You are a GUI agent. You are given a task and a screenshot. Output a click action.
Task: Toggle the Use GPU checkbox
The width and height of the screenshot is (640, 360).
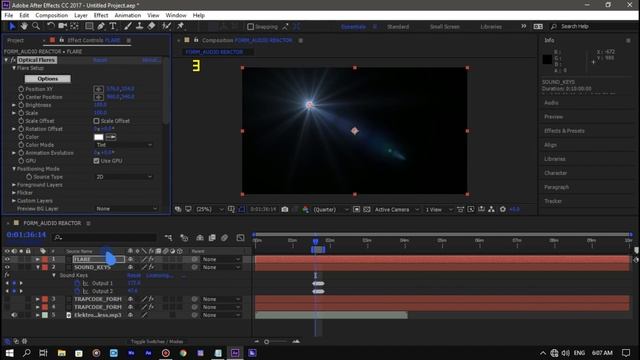96,161
